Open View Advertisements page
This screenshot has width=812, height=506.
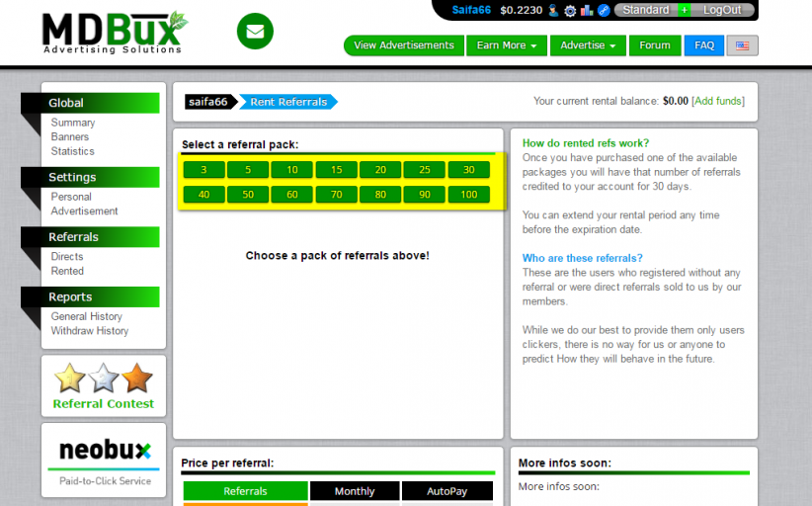(x=404, y=45)
